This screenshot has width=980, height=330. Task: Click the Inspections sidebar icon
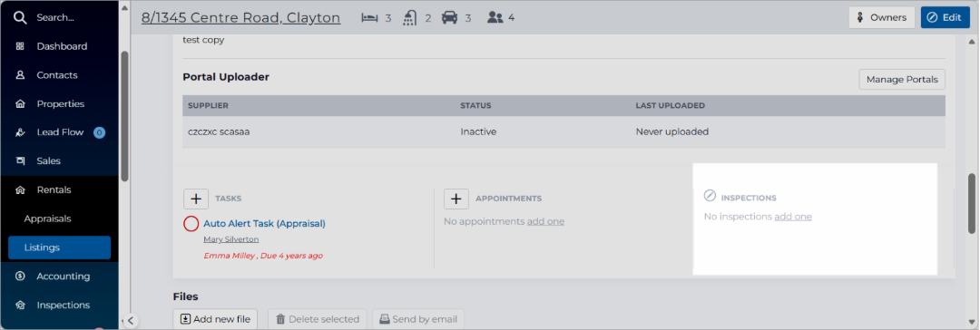pyautogui.click(x=20, y=305)
